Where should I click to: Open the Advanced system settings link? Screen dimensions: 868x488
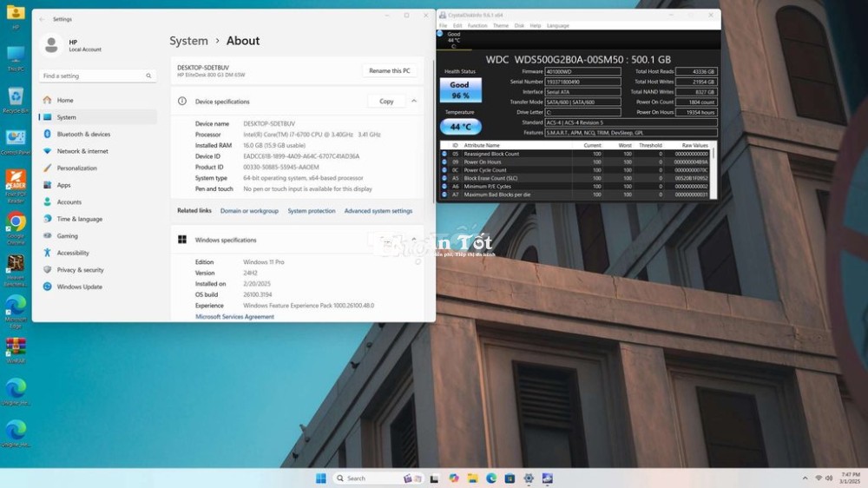(x=378, y=211)
